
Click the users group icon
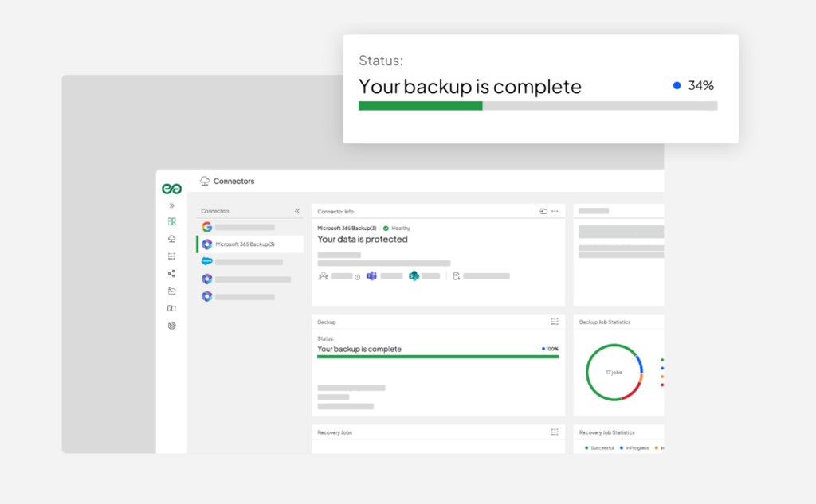click(324, 276)
